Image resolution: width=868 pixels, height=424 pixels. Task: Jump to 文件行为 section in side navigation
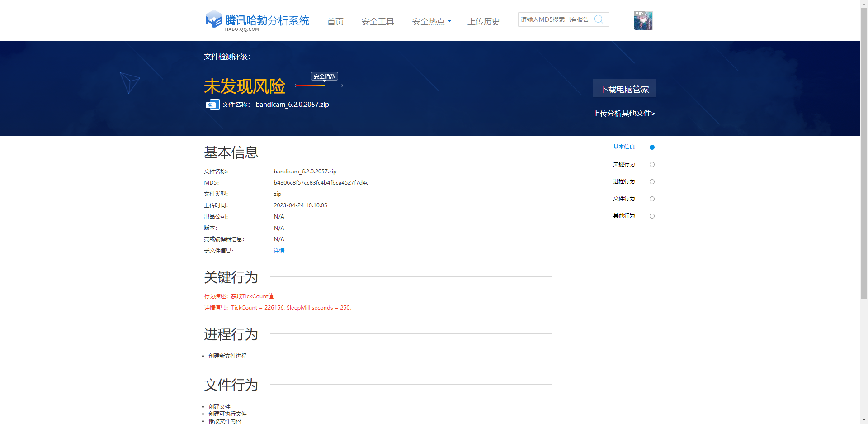[x=624, y=199]
